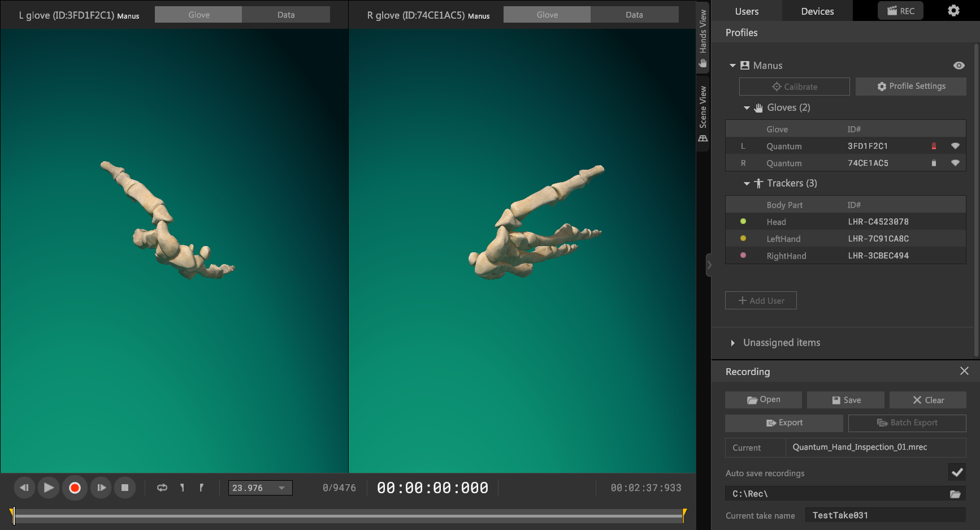Browse for the auto save folder
The width and height of the screenshot is (980, 530).
[x=955, y=494]
